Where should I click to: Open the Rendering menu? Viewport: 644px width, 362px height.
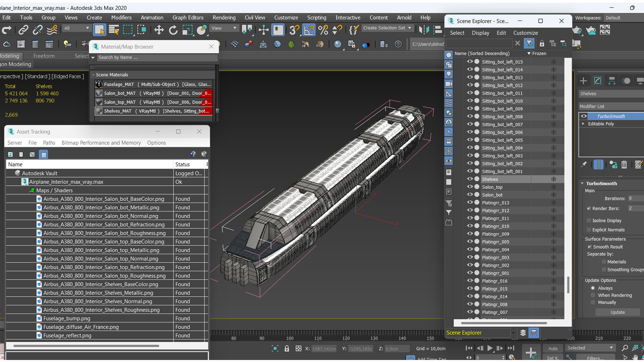pyautogui.click(x=224, y=17)
